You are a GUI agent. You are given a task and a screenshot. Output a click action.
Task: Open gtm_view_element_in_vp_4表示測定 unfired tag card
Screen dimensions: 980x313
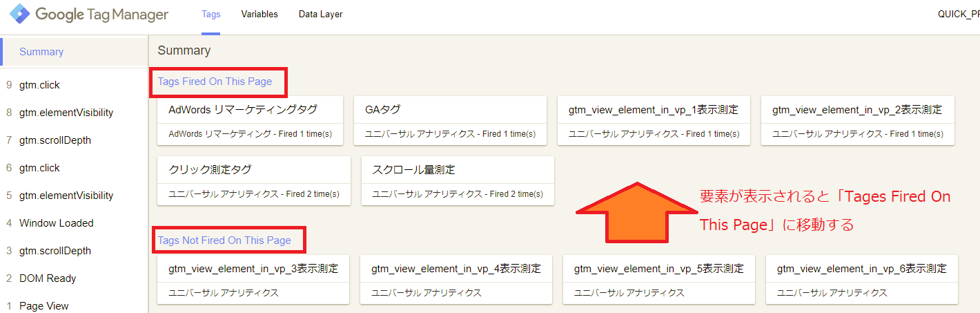pyautogui.click(x=455, y=280)
